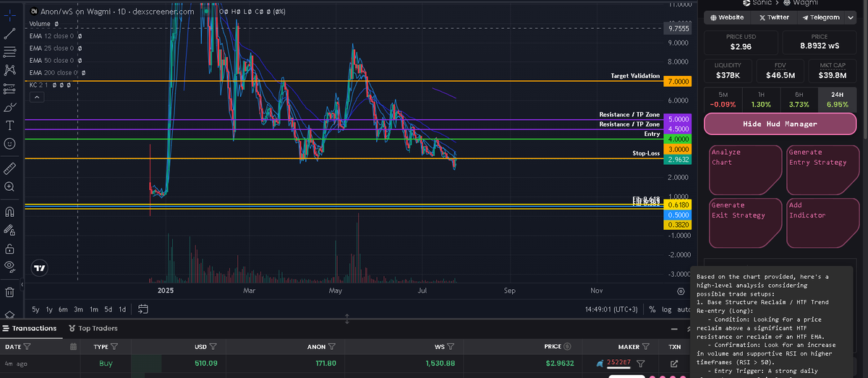
Task: Open maker address 2522E7
Action: (619, 364)
